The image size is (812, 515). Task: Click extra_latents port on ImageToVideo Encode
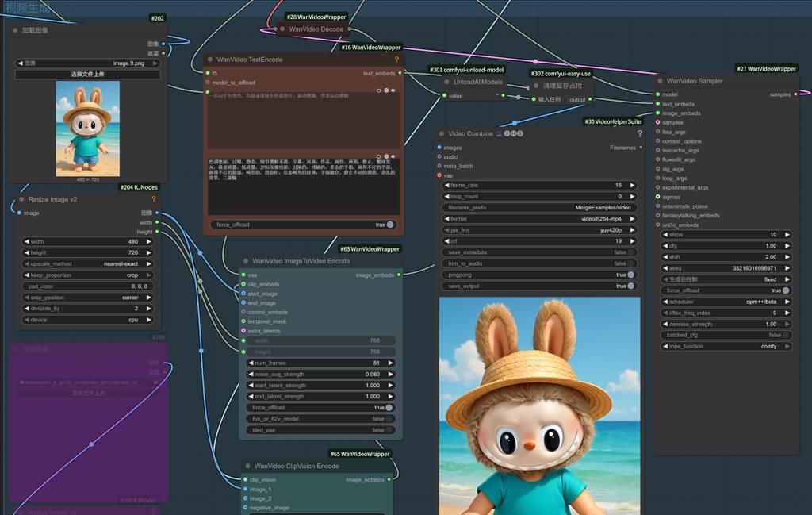coord(243,331)
